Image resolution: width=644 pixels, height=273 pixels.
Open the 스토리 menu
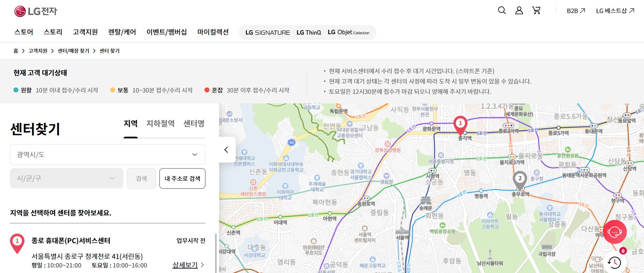click(53, 32)
